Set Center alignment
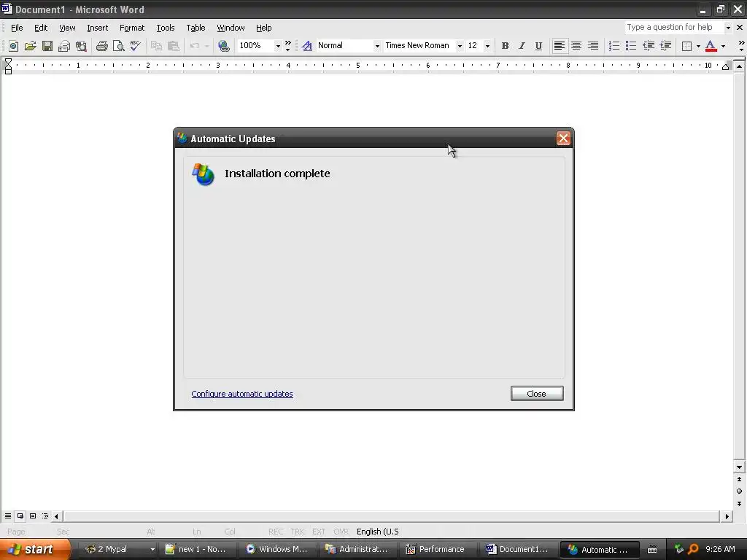This screenshot has height=560, width=747. (x=576, y=46)
